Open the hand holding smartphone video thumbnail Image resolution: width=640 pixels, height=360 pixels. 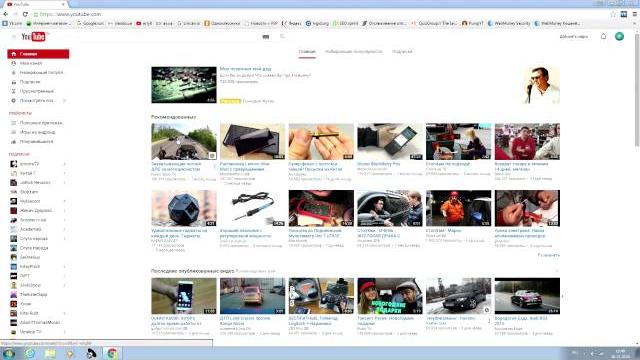(184, 296)
